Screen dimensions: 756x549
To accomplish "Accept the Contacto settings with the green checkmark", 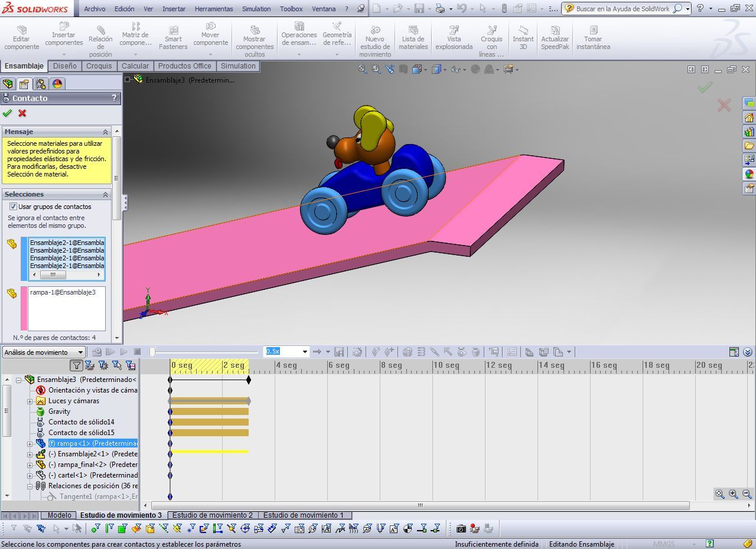I will (7, 113).
